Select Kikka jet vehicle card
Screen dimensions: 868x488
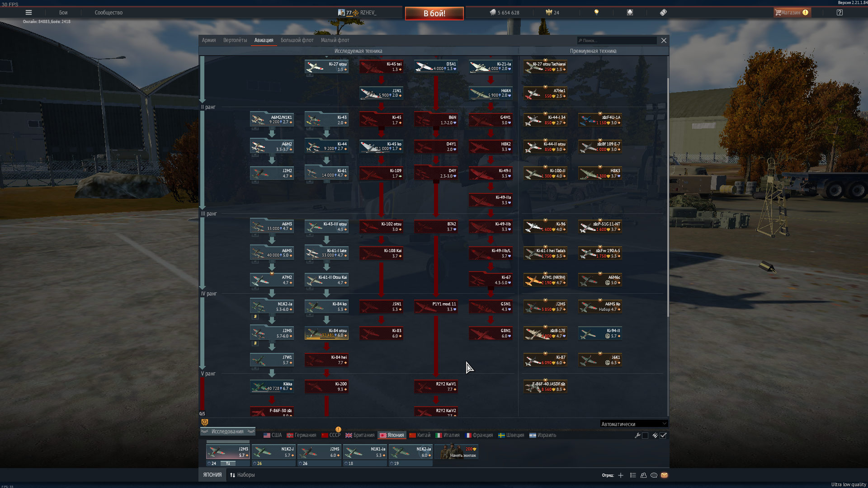(272, 387)
